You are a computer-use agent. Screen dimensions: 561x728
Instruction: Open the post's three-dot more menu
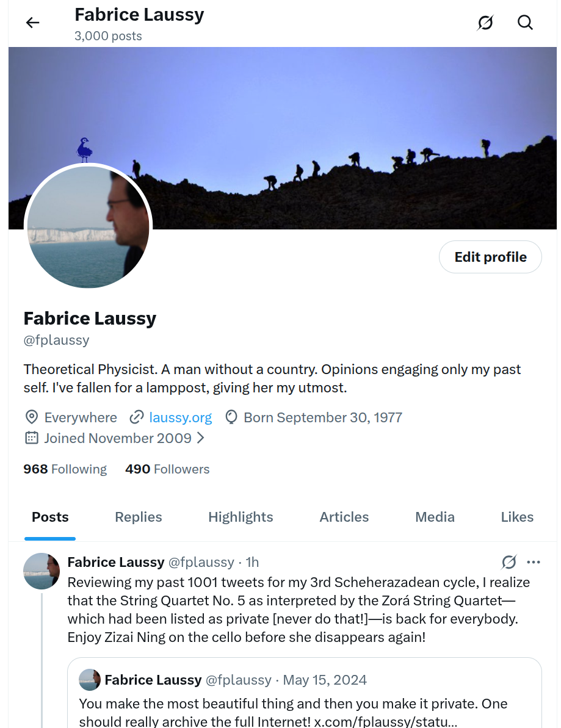[534, 562]
